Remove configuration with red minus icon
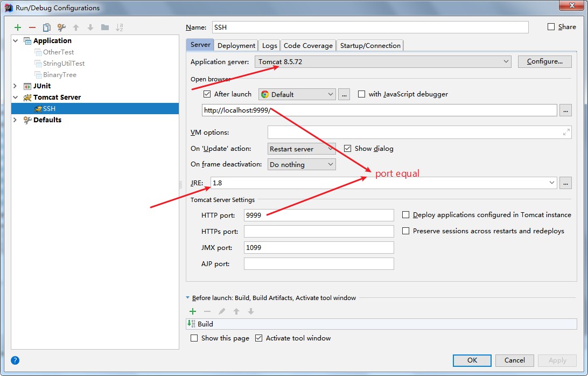This screenshot has height=376, width=588. 32,27
